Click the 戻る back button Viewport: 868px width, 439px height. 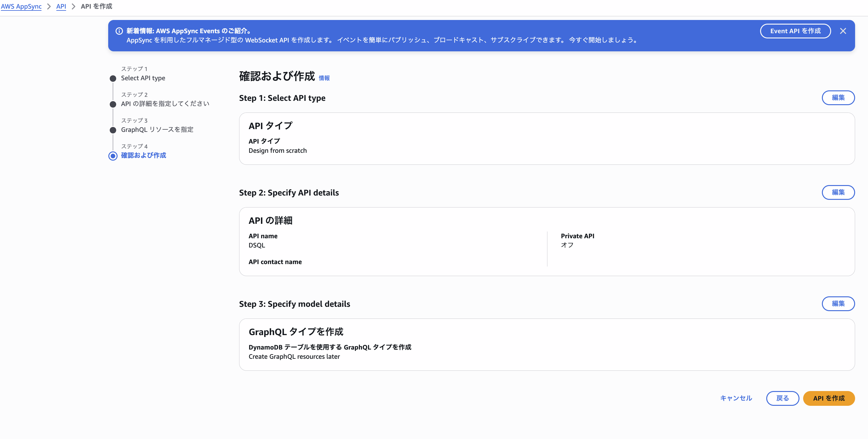[783, 398]
